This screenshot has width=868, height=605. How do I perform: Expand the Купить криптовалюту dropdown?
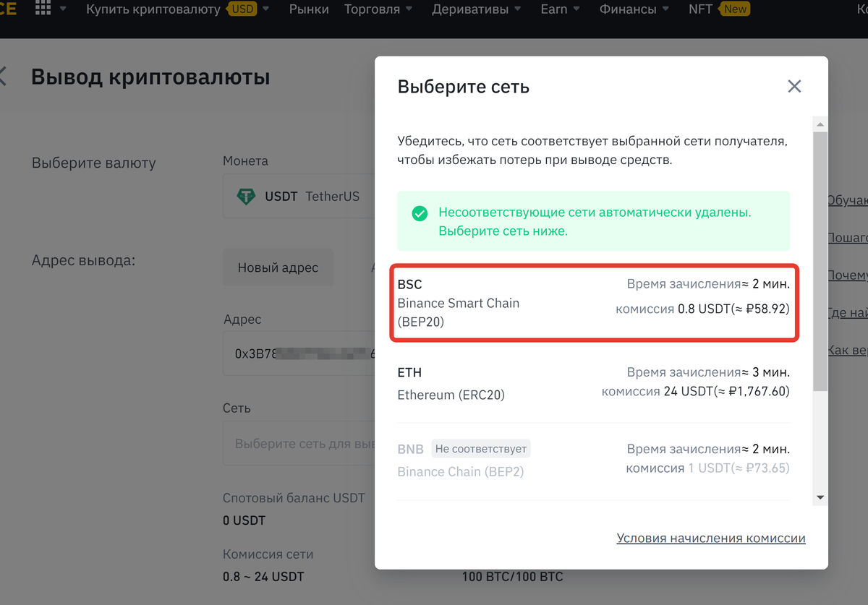[177, 9]
